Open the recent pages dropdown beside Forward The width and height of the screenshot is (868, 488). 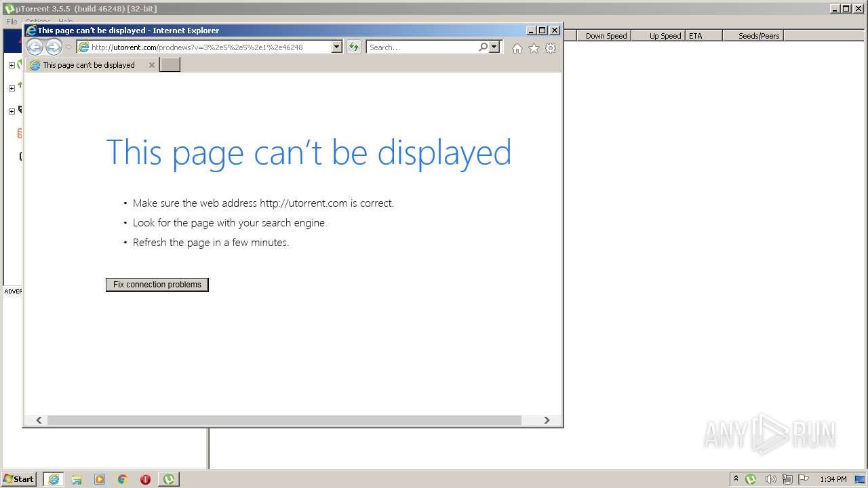(x=68, y=47)
